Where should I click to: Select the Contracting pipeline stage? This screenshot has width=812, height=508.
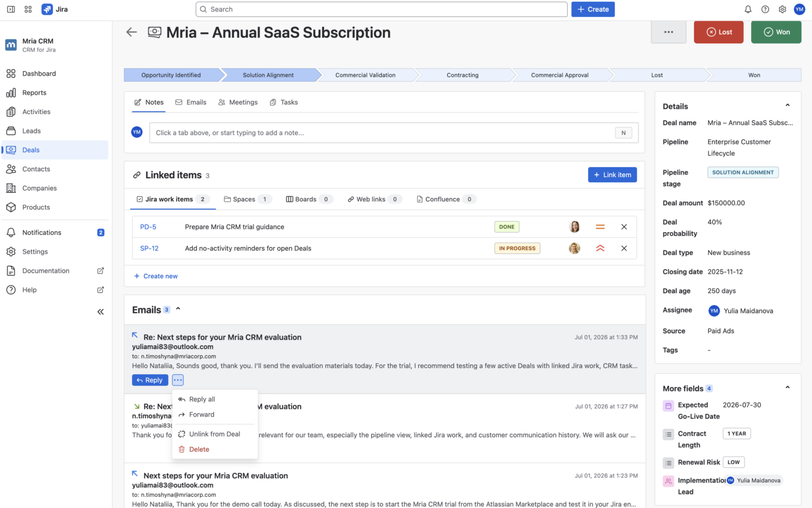click(462, 75)
